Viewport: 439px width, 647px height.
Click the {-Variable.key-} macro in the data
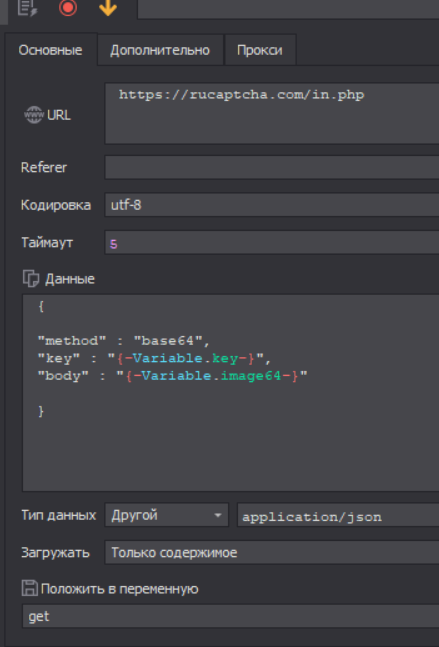point(187,359)
